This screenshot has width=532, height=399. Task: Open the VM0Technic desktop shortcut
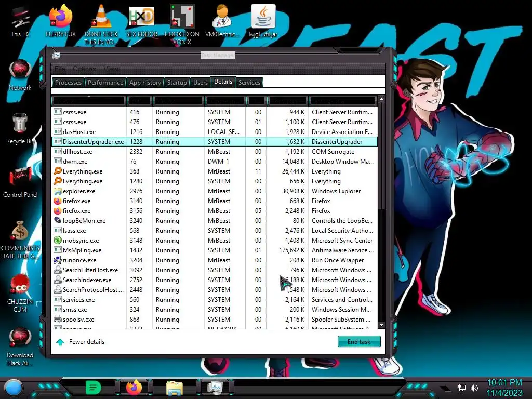tap(222, 20)
